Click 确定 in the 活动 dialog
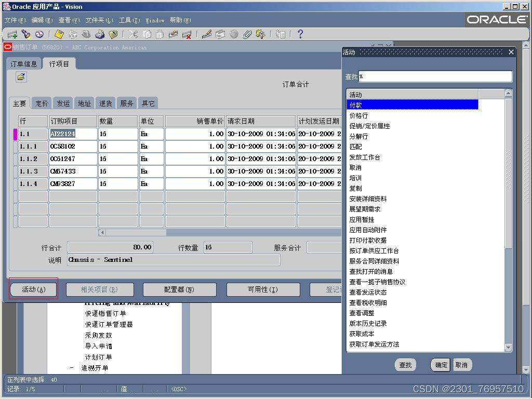The height and width of the screenshot is (399, 532). point(441,365)
